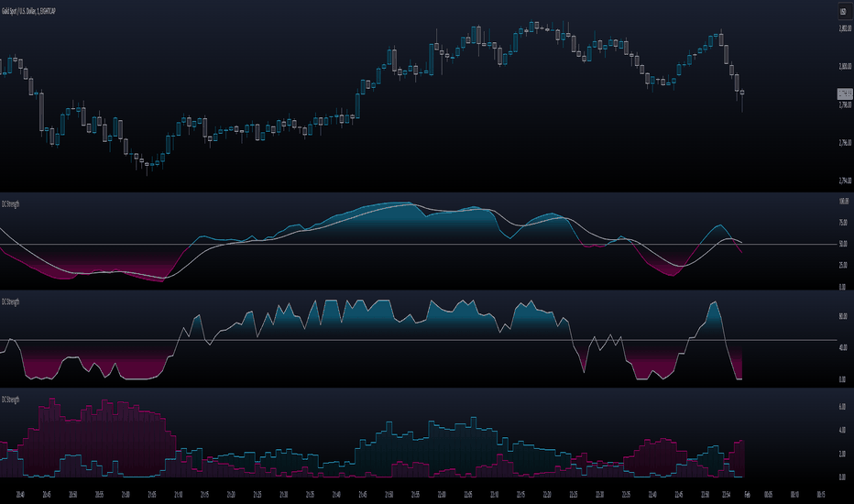This screenshot has width=854, height=504.
Task: Click the Feb date marker on time axis
Action: 747,495
